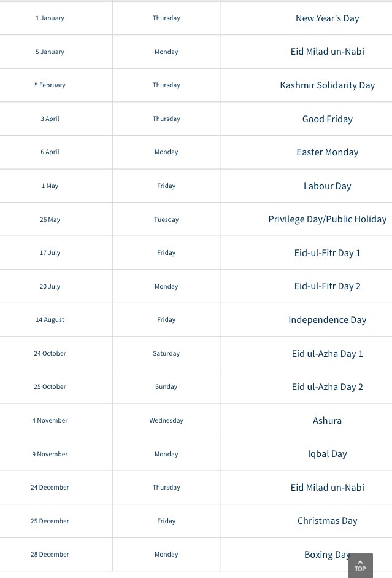Select the Saturday day cell
Screen dimensions: 392x578
pyautogui.click(x=166, y=354)
